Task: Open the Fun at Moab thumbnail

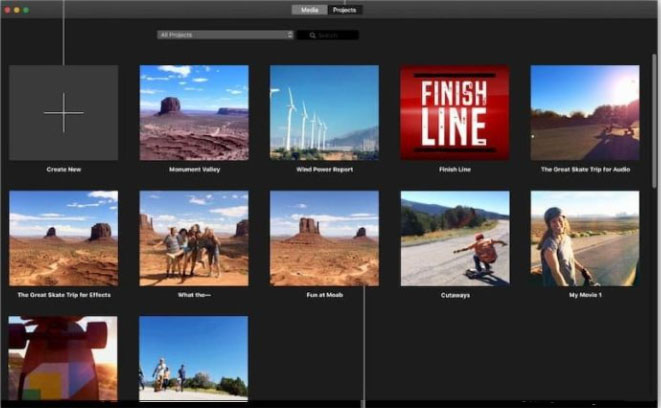Action: click(324, 238)
